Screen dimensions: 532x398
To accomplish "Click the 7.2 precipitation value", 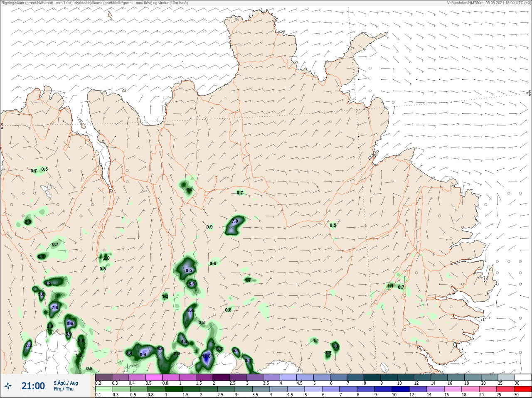I will pyautogui.click(x=28, y=345).
